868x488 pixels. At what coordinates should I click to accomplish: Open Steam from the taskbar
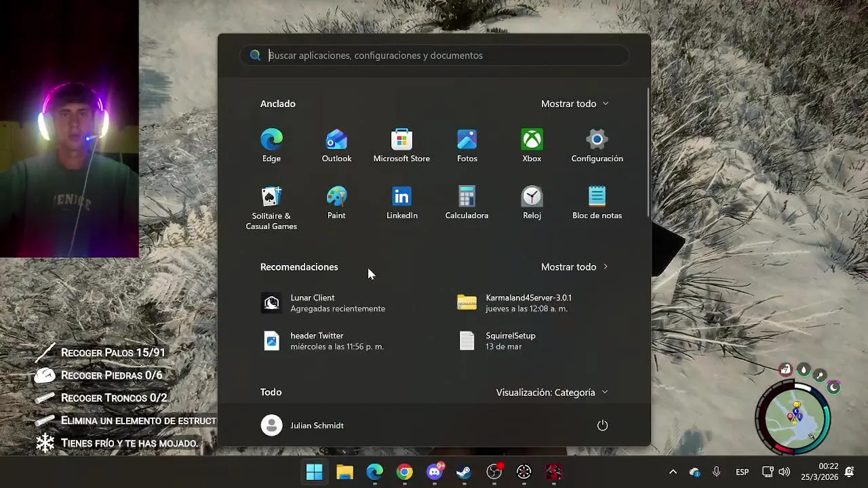(x=464, y=472)
